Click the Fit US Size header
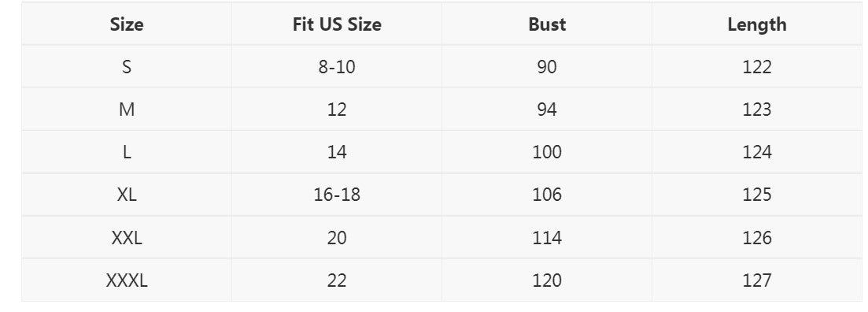Viewport: 868px width, 312px height. tap(337, 24)
